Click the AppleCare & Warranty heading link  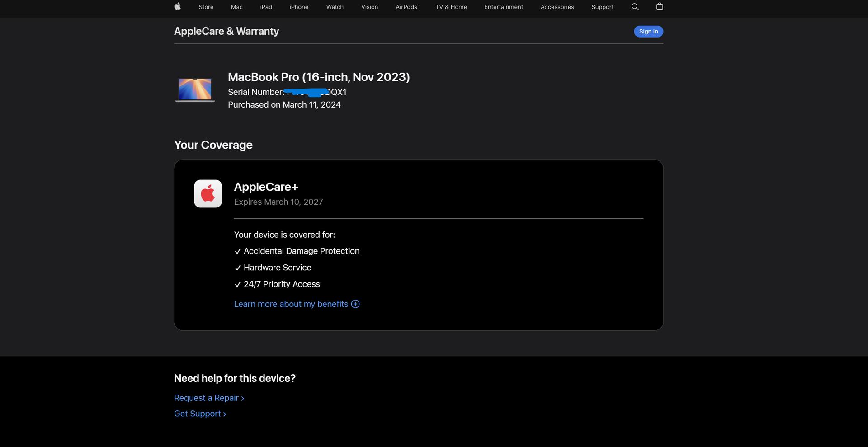click(x=226, y=31)
